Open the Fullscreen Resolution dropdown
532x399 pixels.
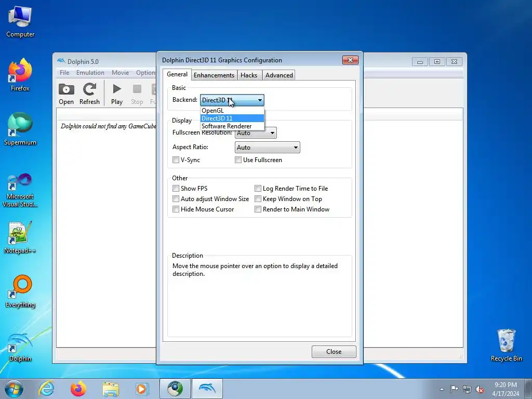pos(256,132)
